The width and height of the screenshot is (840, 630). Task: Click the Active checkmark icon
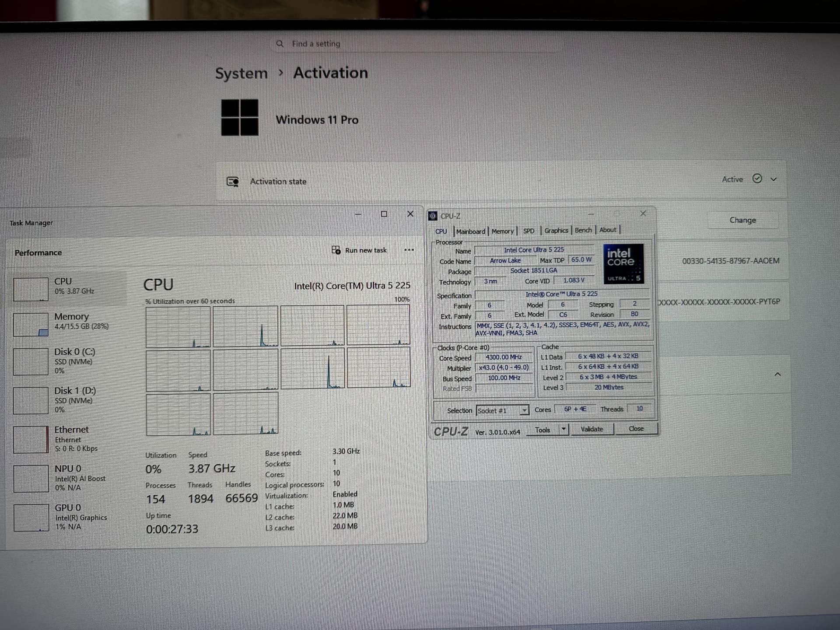(x=757, y=178)
